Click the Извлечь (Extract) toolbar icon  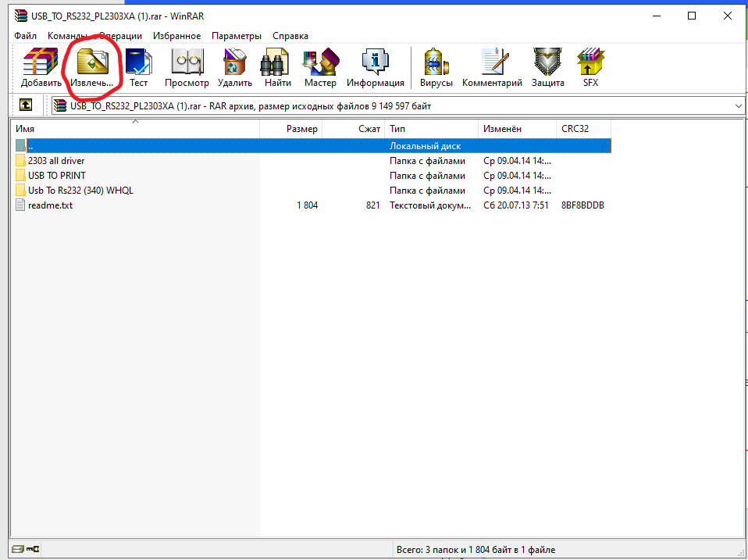point(93,62)
